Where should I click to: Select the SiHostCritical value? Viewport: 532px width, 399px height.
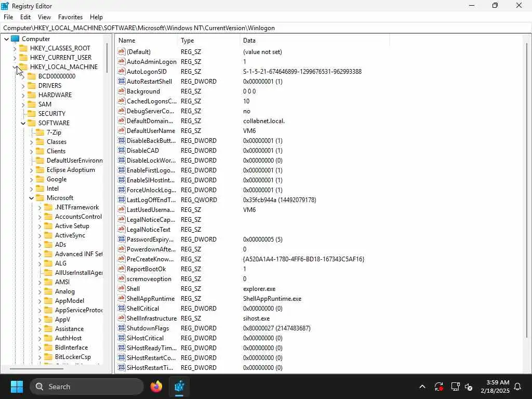(145, 338)
